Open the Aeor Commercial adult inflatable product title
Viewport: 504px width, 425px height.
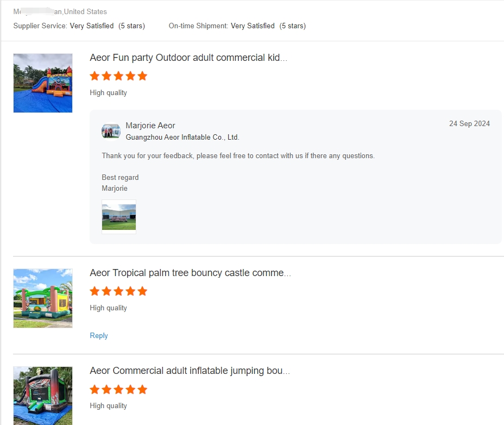pyautogui.click(x=190, y=371)
